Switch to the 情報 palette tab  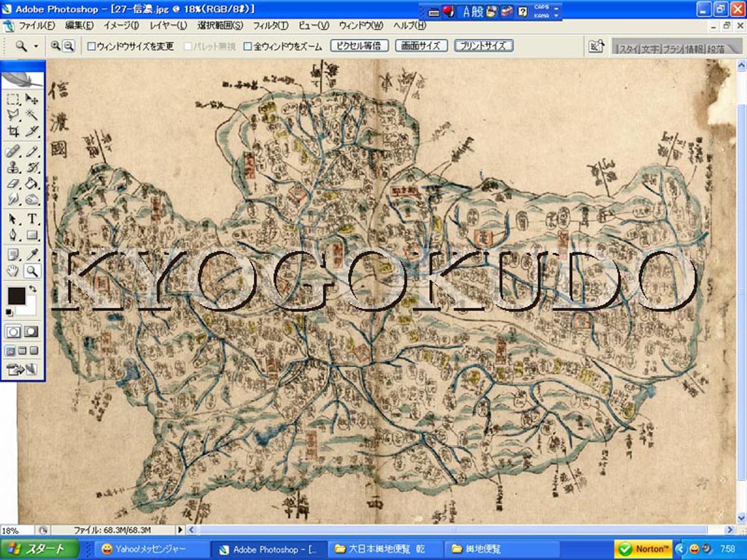(694, 49)
